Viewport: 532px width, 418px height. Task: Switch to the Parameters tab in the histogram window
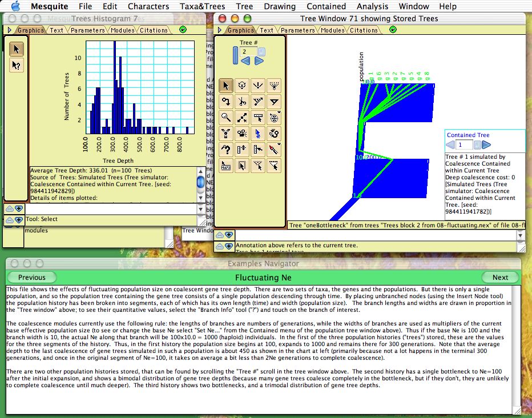87,30
